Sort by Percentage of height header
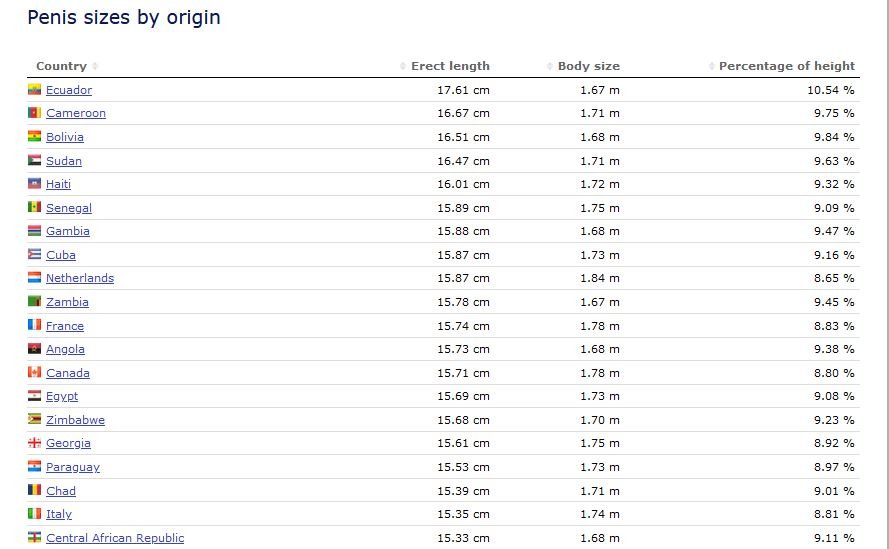 pyautogui.click(x=786, y=66)
